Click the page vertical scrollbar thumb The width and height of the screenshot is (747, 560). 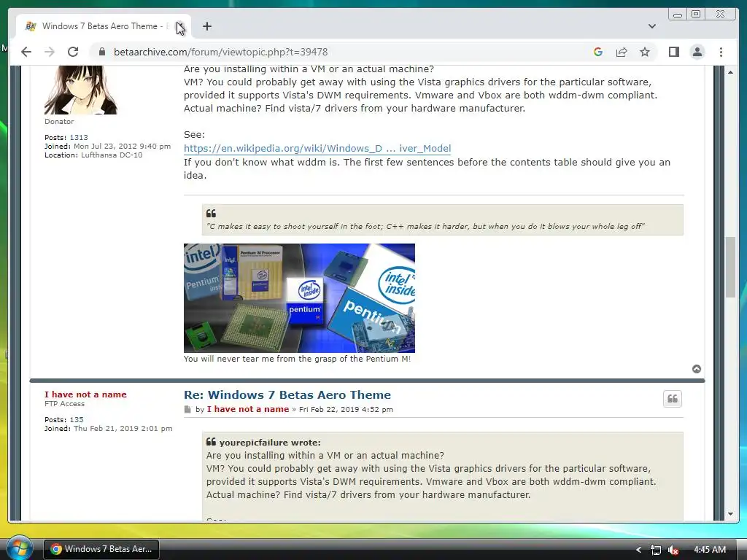click(730, 267)
